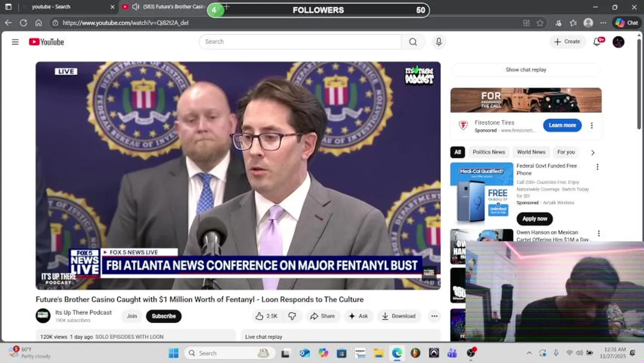This screenshot has height=363, width=644.
Task: Open Edge browser profile icon
Action: [x=588, y=23]
